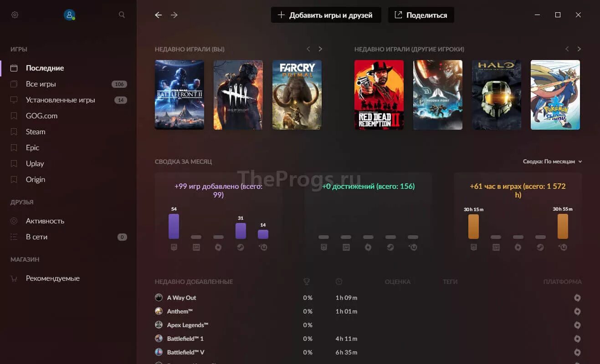Show next games in Недавно играли (вы)
The image size is (600, 364).
coord(320,49)
